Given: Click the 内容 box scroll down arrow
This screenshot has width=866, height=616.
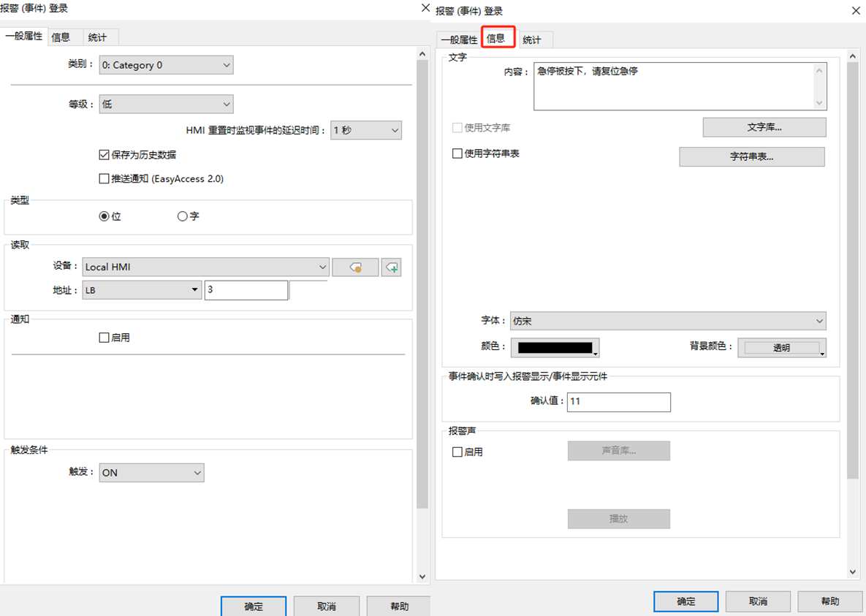Looking at the screenshot, I should pyautogui.click(x=819, y=103).
